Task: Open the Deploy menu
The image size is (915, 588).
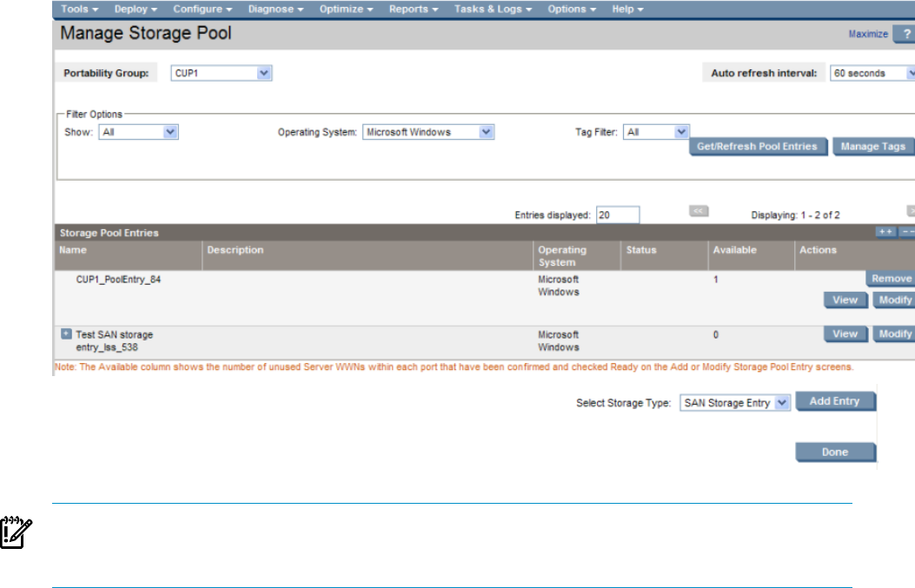Action: (x=136, y=9)
